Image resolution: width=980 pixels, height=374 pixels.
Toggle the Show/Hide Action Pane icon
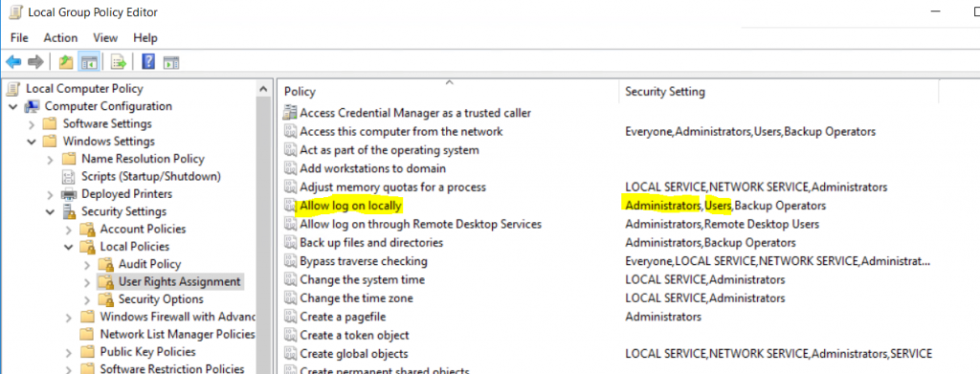(x=171, y=62)
